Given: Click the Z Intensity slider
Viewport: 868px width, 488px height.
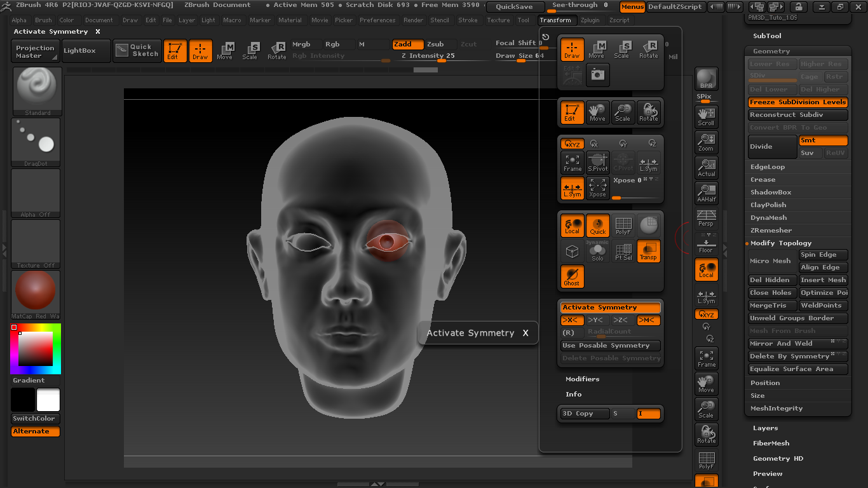Looking at the screenshot, I should coord(442,56).
